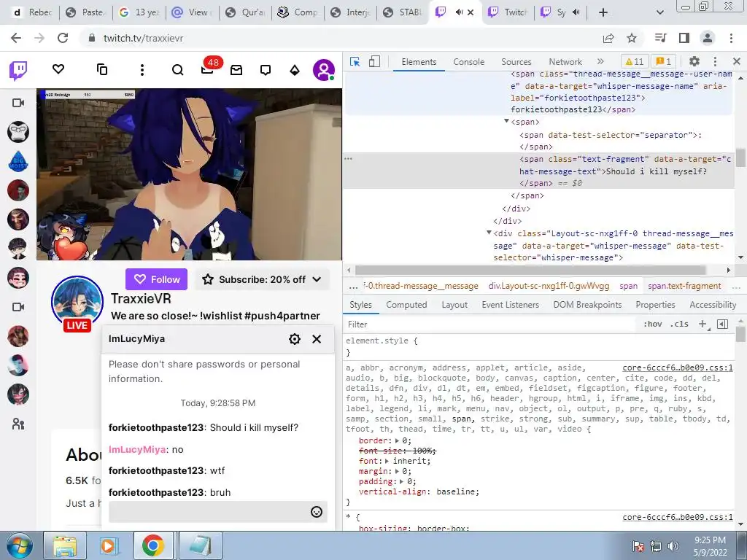Screen dimensions: 747x560
Task: Click the Styles Filter input
Action: point(491,324)
